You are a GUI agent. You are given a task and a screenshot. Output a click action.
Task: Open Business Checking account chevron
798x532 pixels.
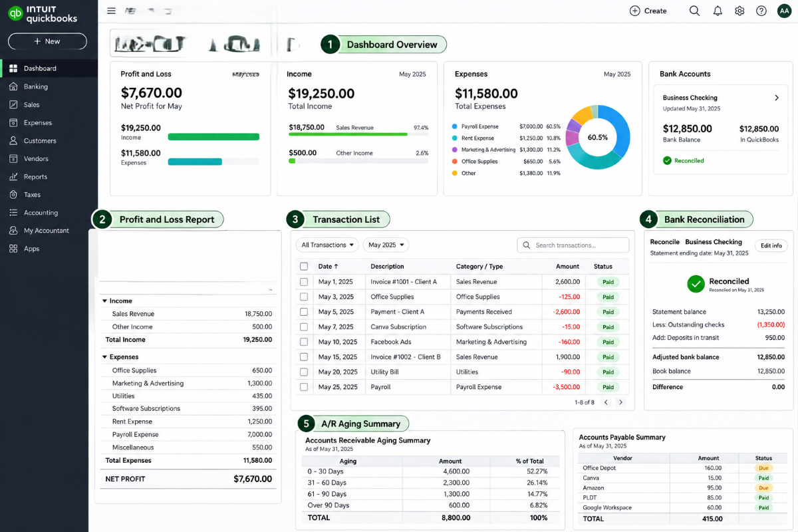click(x=776, y=98)
